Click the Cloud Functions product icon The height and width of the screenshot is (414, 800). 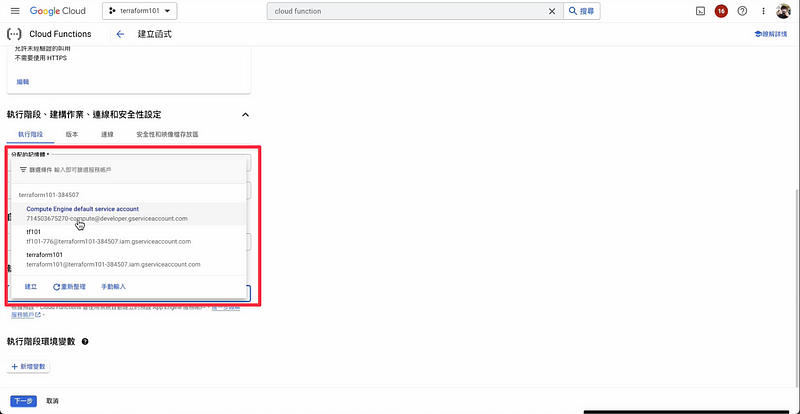(14, 34)
